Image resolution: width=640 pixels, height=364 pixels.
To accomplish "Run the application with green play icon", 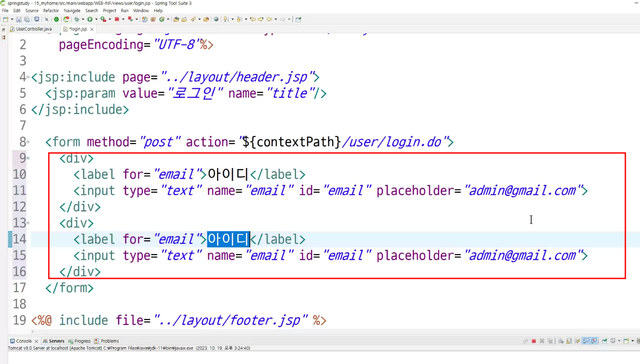I will point(90,20).
